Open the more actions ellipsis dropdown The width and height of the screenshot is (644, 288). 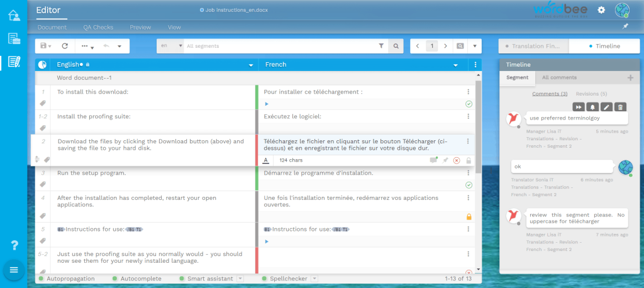[x=87, y=47]
